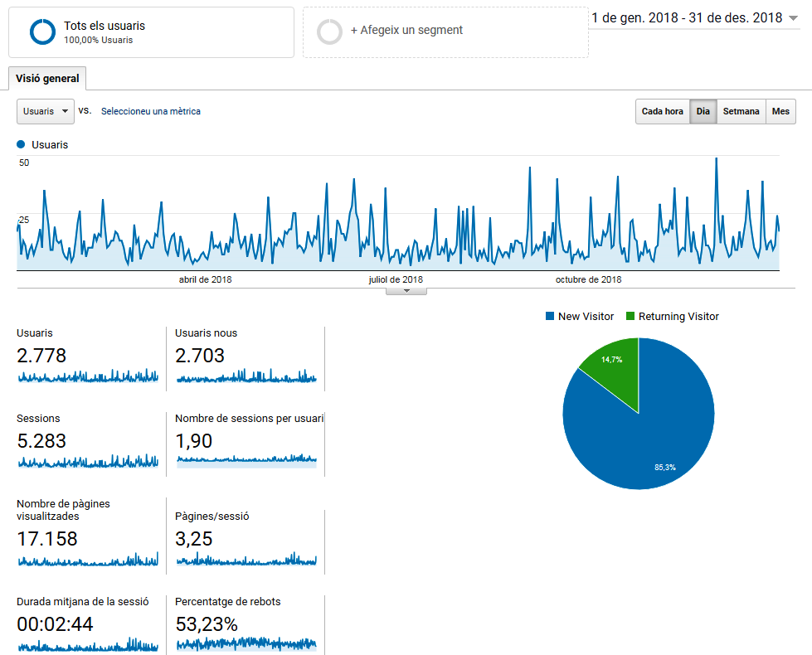Click the Percentatge de rebots sparkline

click(246, 643)
